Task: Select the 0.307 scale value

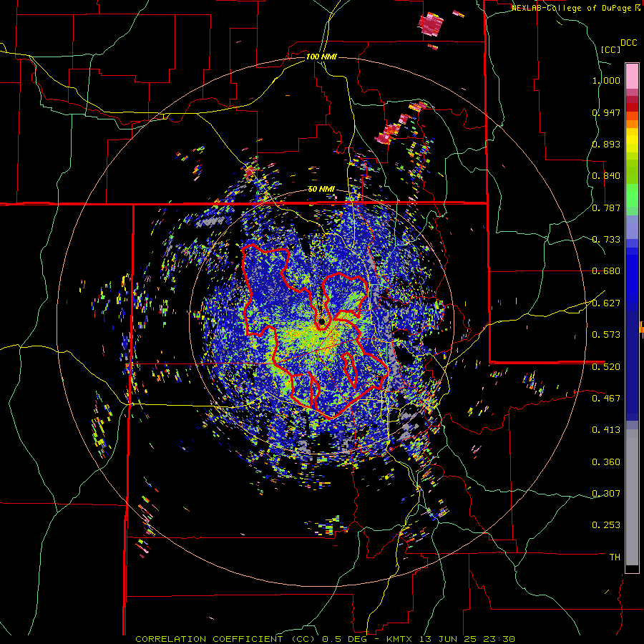Action: point(606,493)
